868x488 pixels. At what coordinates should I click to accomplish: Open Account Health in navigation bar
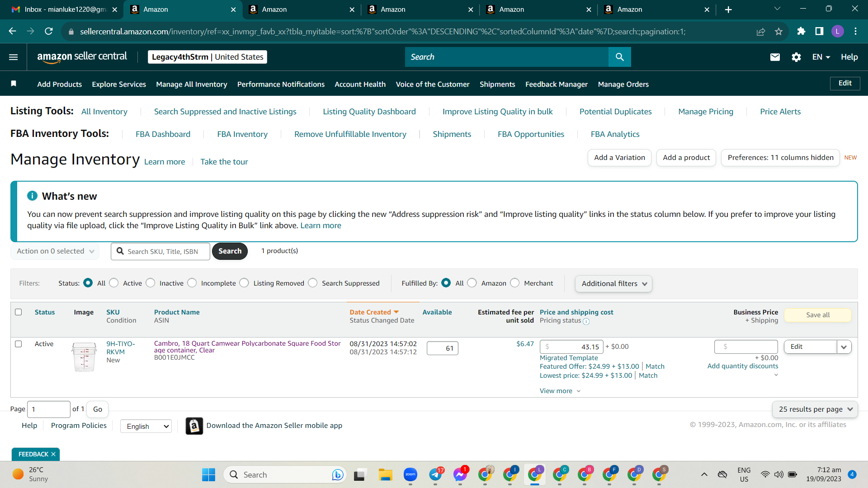point(360,84)
